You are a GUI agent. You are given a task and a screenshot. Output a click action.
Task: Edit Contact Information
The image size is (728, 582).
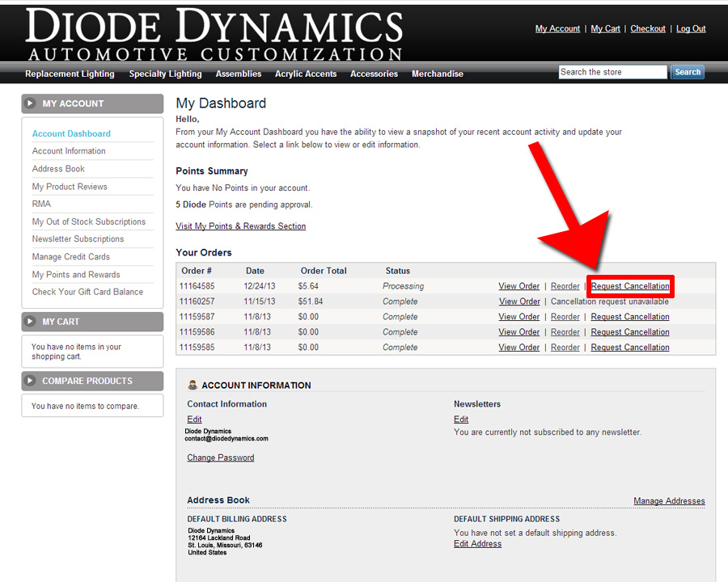point(194,419)
